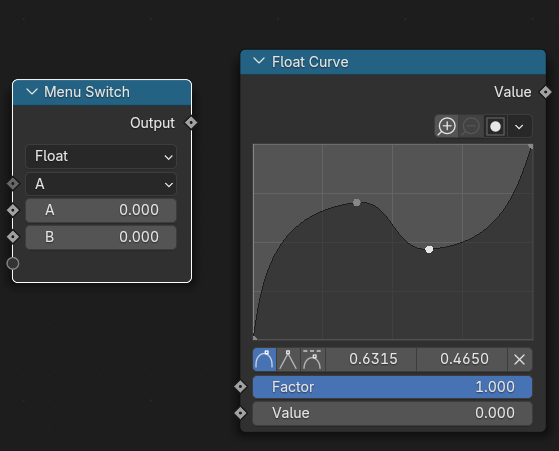Zoom in on the Float Curve view
The width and height of the screenshot is (559, 451).
click(446, 126)
